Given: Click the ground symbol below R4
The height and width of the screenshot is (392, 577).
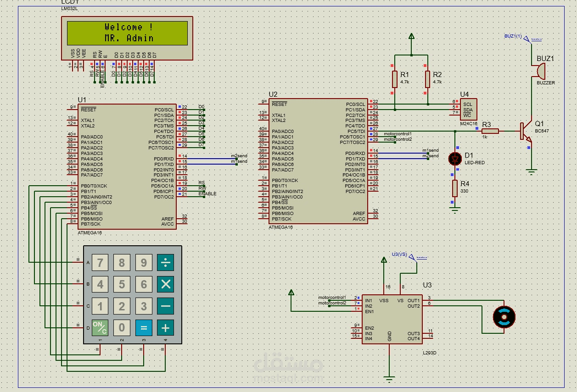Looking at the screenshot, I should pos(455,210).
